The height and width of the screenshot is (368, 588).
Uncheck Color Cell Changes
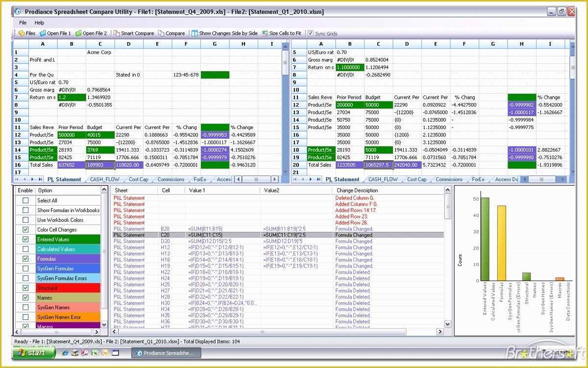(x=25, y=230)
